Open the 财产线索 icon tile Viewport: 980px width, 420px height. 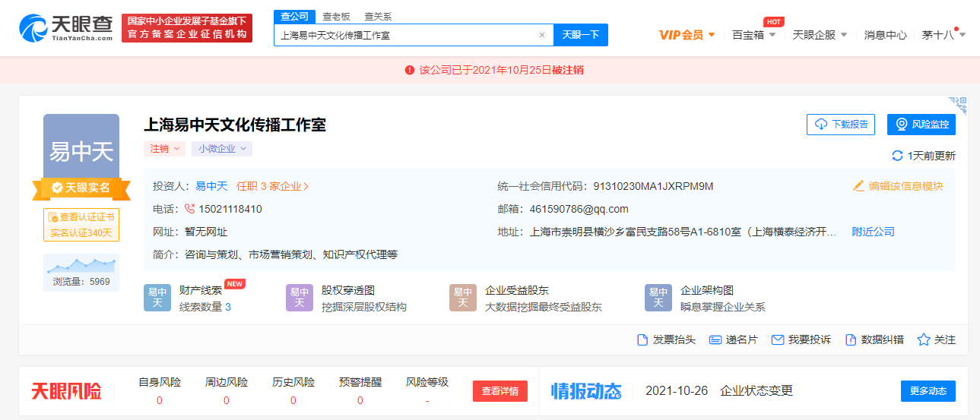pyautogui.click(x=157, y=298)
